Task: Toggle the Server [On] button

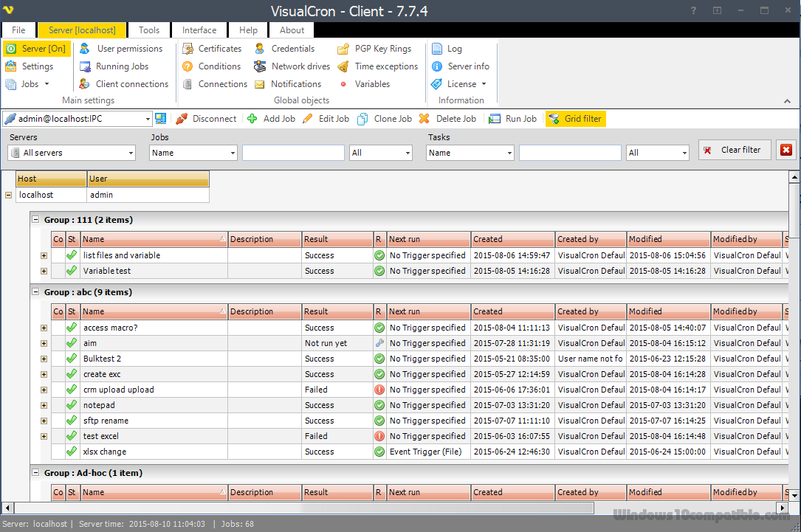Action: coord(35,49)
